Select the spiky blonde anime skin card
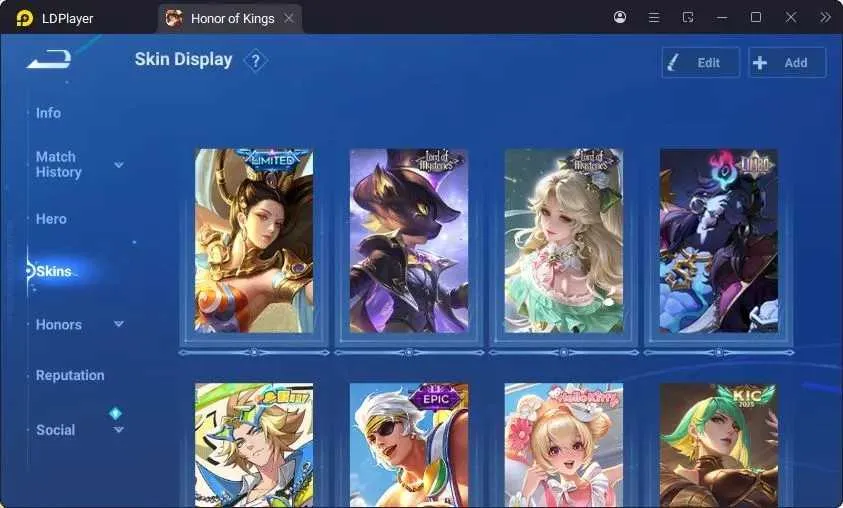This screenshot has width=843, height=508. (254, 445)
